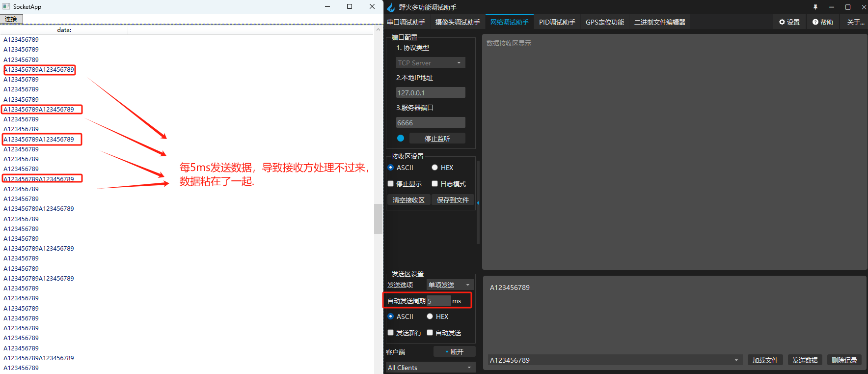Click the flame app logo icon

click(391, 7)
